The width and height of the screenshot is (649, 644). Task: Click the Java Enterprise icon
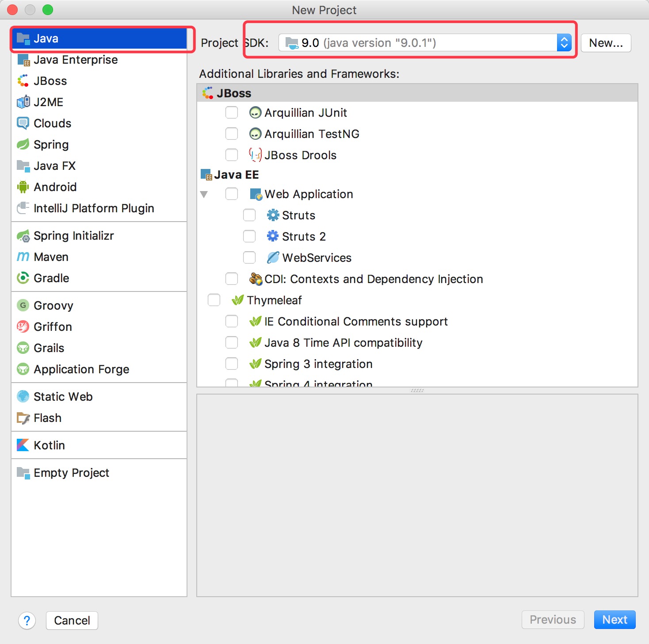23,60
